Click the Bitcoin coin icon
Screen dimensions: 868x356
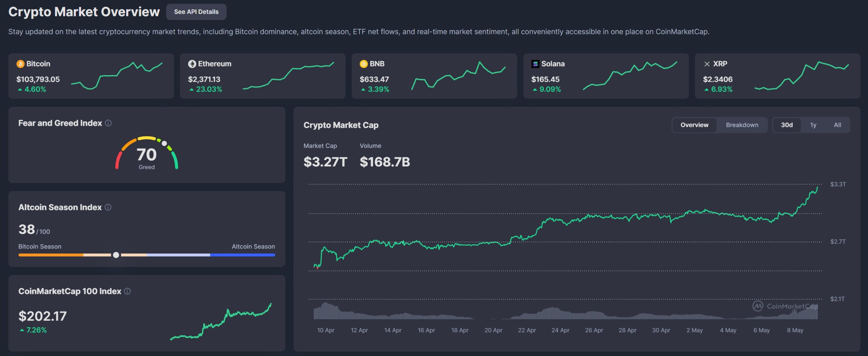coord(20,64)
